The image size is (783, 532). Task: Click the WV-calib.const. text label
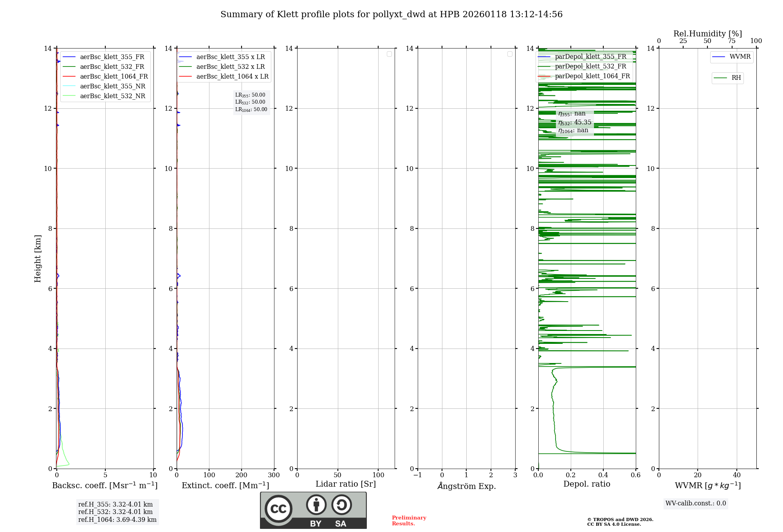695,503
